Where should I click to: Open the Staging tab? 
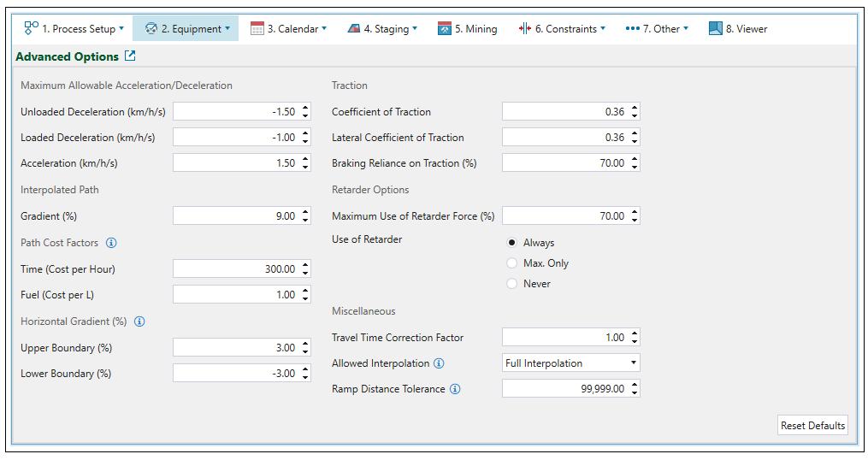click(x=382, y=28)
